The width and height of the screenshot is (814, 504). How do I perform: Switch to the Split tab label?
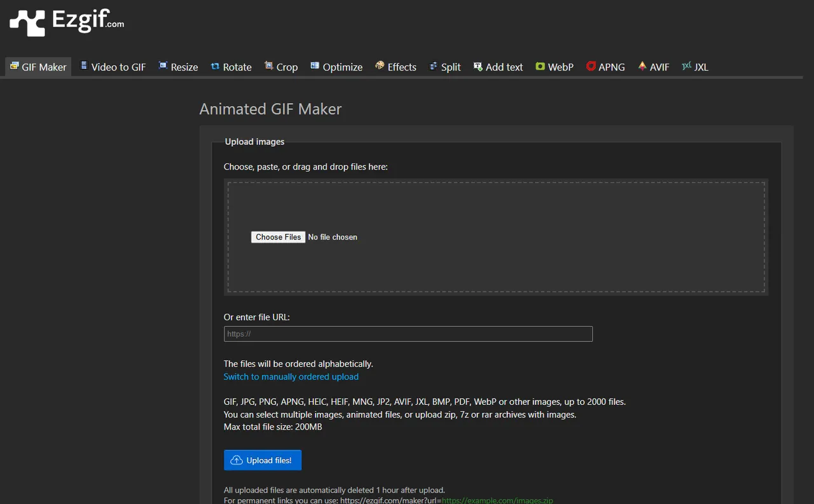click(x=451, y=67)
